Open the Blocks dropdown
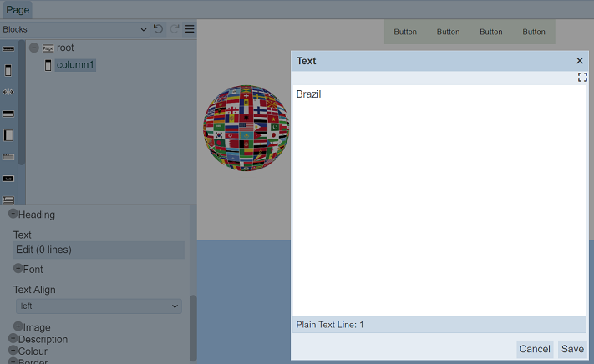The image size is (594, 364). [x=74, y=29]
